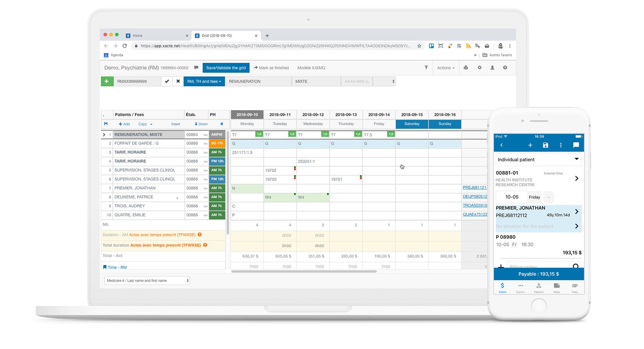Open the RM, TH and fees dropdown
Image resolution: width=644 pixels, height=349 pixels.
click(x=204, y=81)
